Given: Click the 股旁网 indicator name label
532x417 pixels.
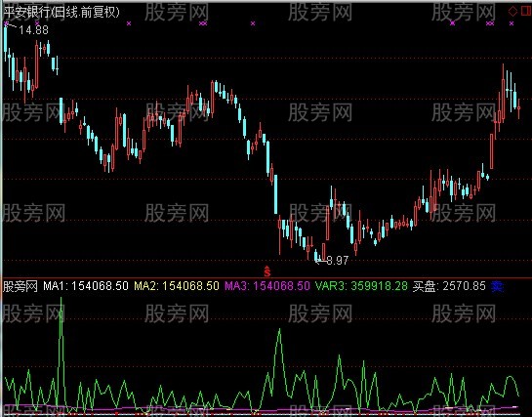Looking at the screenshot, I should (x=20, y=286).
